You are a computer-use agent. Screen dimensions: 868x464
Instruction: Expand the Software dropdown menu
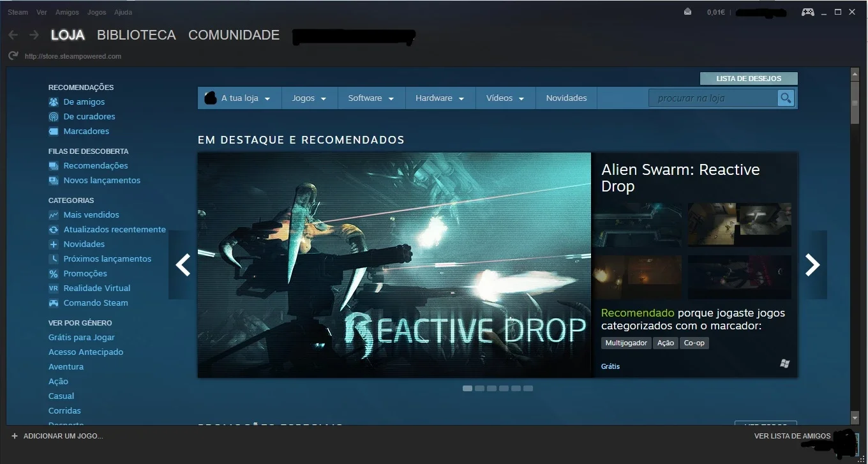click(371, 98)
